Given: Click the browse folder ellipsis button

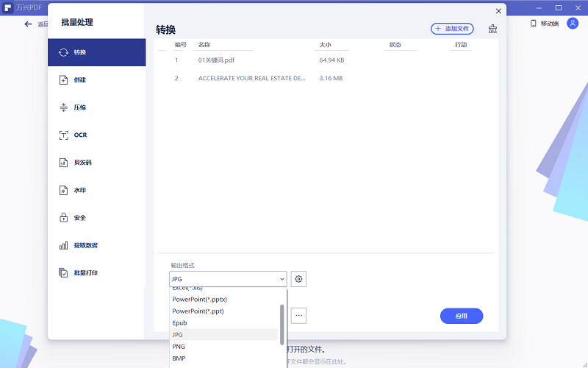Looking at the screenshot, I should pos(298,316).
